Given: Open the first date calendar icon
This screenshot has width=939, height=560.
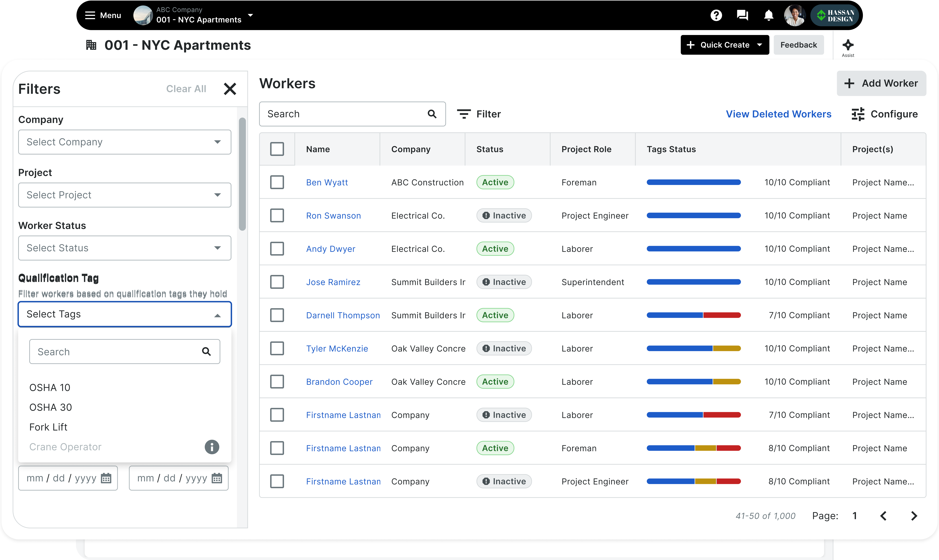Looking at the screenshot, I should (x=106, y=478).
